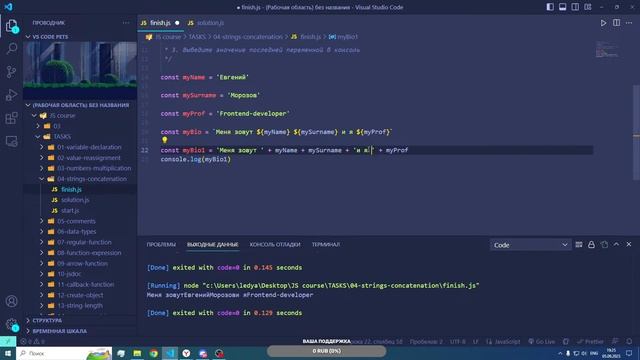The height and width of the screenshot is (360, 640).
Task: Click the VS Code Pets animated scene
Action: tap(80, 70)
